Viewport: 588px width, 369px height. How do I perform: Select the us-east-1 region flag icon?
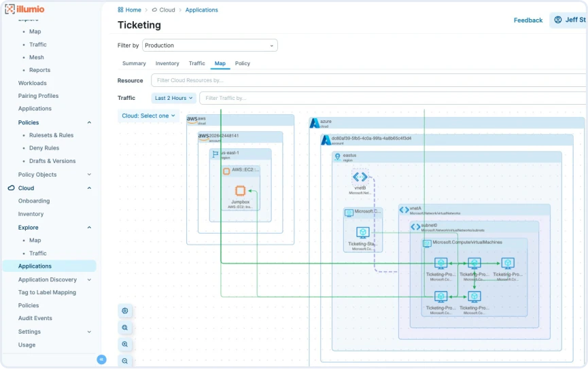(215, 154)
